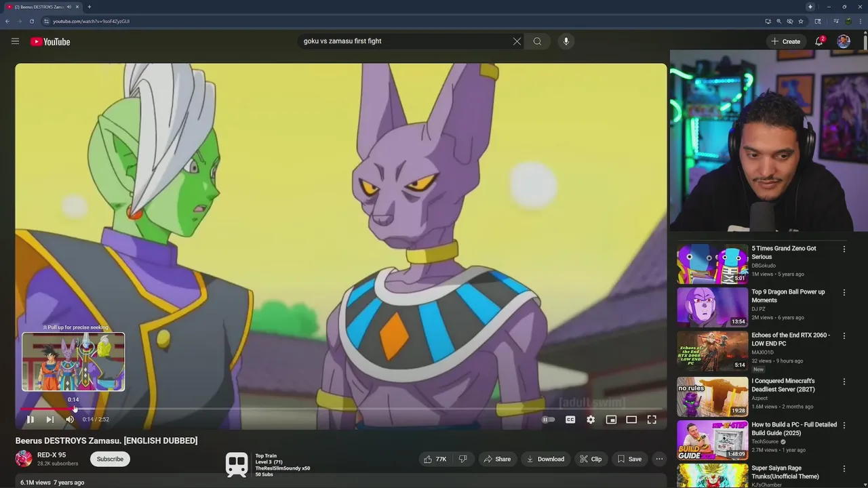Open options menu for Echoes of the End video
This screenshot has height=488, width=868.
pyautogui.click(x=844, y=336)
